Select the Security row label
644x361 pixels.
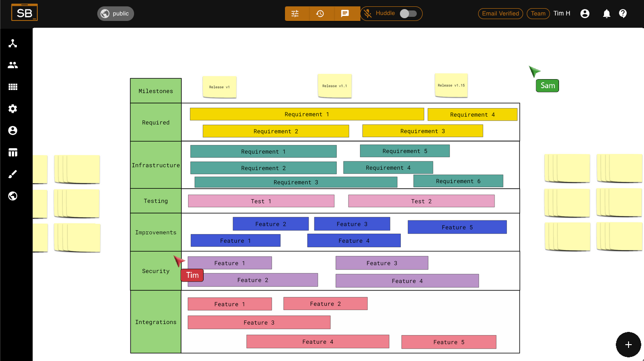pyautogui.click(x=156, y=271)
